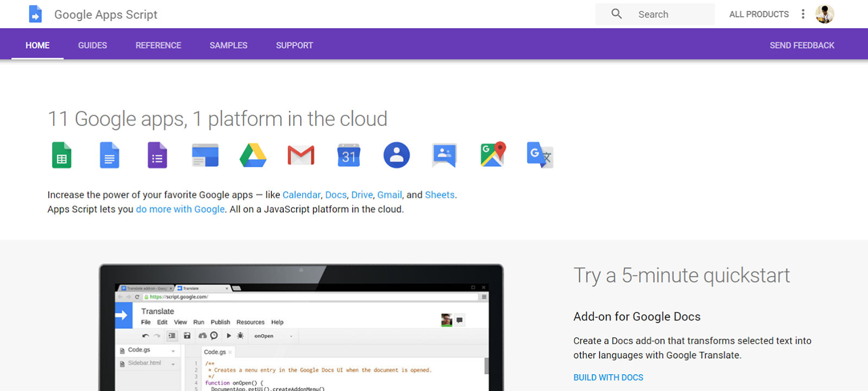Open the Google Translate icon
This screenshot has width=868, height=391.
pyautogui.click(x=540, y=155)
